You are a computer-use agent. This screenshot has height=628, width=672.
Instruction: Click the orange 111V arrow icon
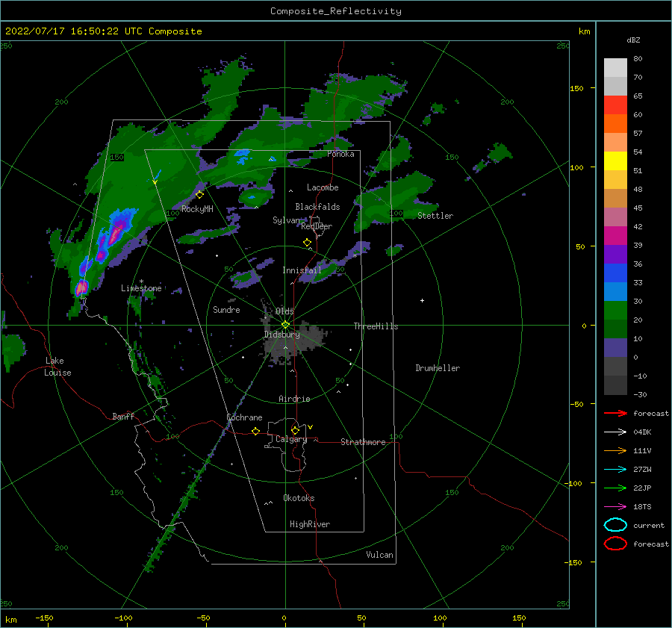(x=615, y=450)
